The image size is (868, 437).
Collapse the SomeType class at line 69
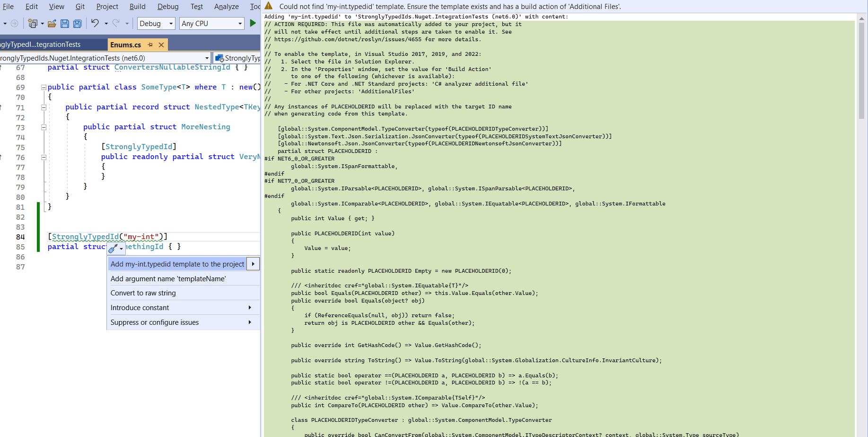[x=44, y=88]
